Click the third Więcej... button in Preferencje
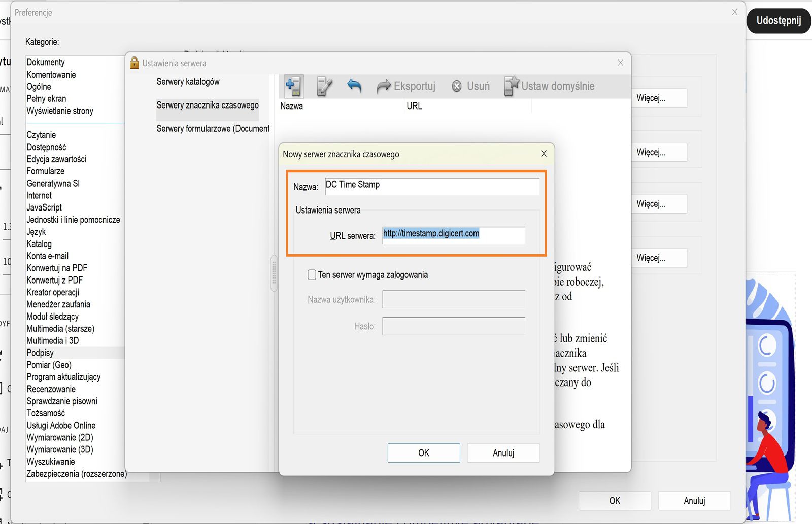 [659, 204]
